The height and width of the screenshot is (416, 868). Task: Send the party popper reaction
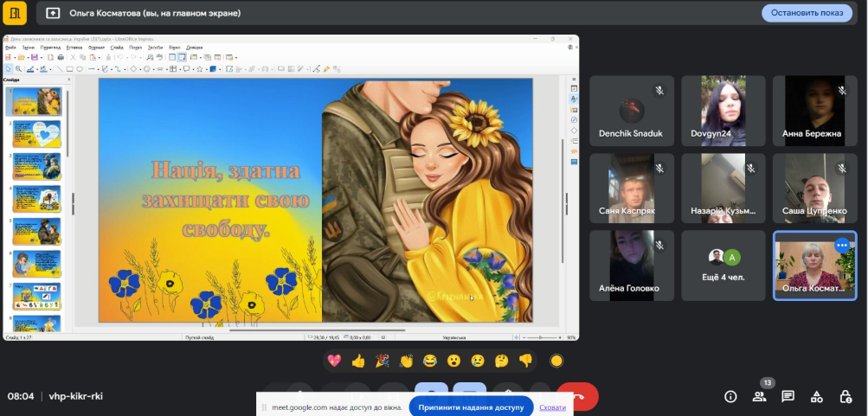[x=382, y=361]
